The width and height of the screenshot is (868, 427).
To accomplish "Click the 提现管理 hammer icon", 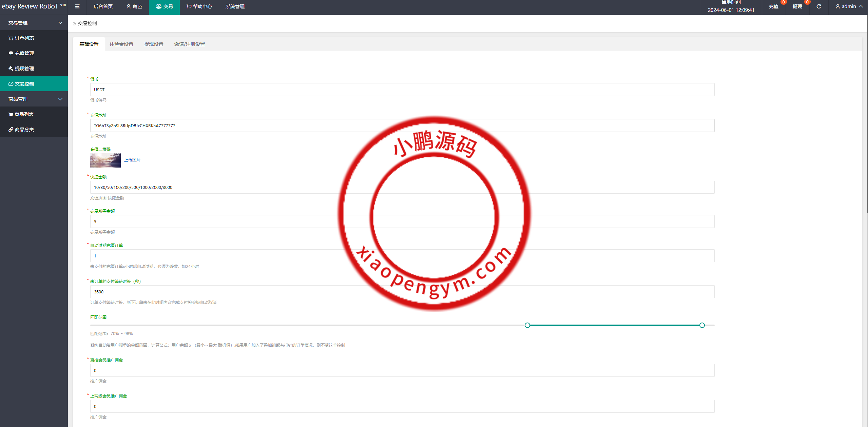I will (x=11, y=68).
